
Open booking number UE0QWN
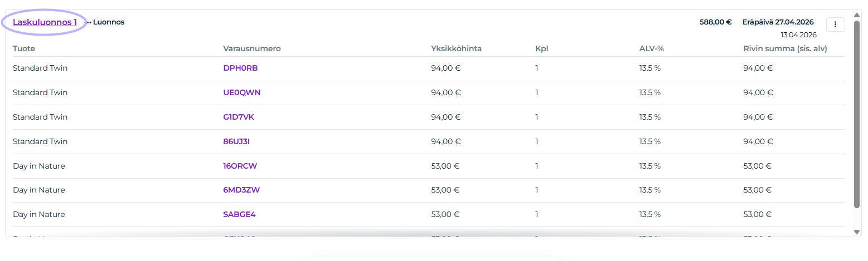point(241,92)
